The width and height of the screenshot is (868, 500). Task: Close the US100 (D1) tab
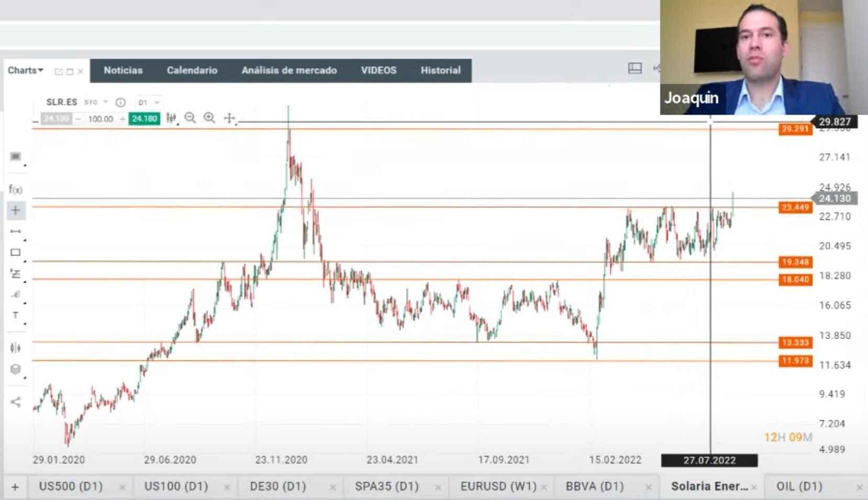click(x=228, y=487)
